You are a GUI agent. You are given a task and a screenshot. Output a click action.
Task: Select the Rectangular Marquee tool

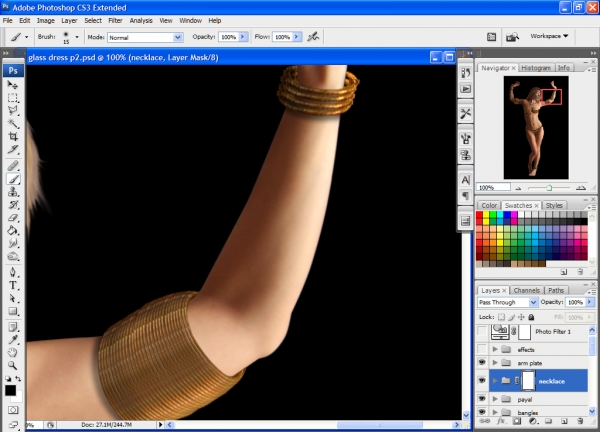pos(13,97)
